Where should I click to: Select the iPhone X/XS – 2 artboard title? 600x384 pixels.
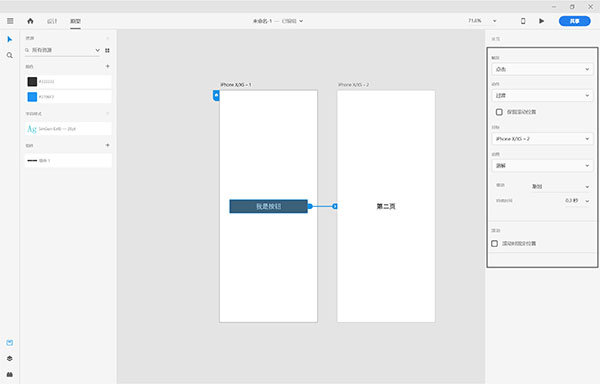(x=353, y=85)
